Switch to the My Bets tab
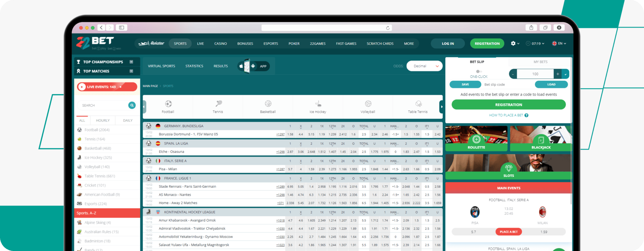The height and width of the screenshot is (251, 644). (540, 62)
